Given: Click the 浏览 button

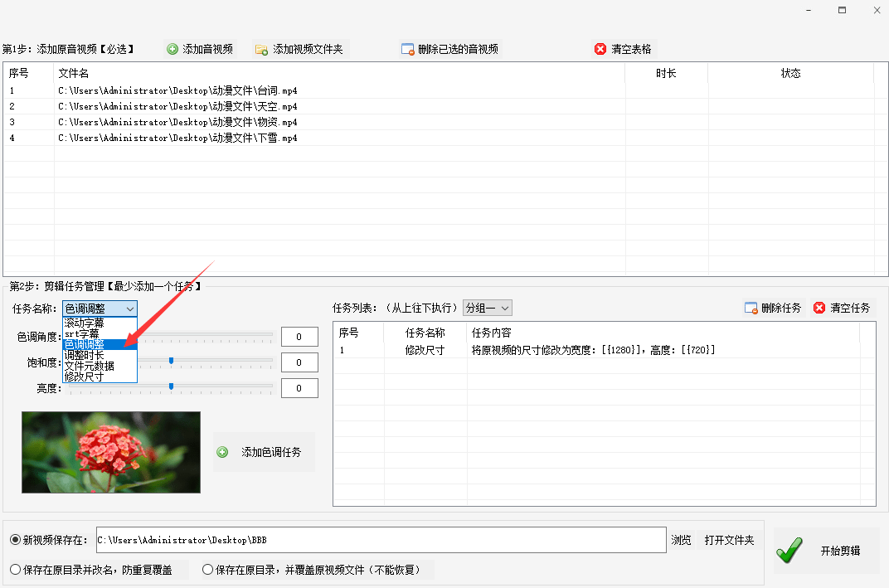Looking at the screenshot, I should 681,540.
